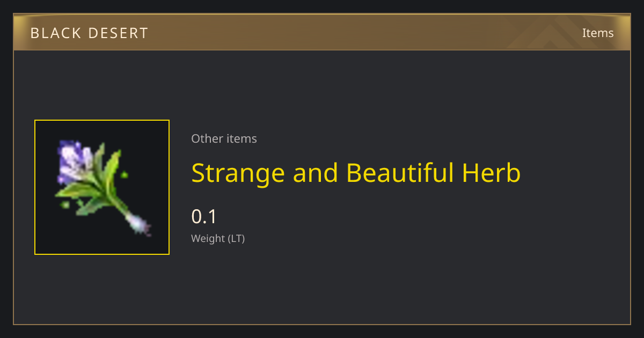Click the BLACK DESERT title
This screenshot has width=644, height=338.
pos(89,33)
